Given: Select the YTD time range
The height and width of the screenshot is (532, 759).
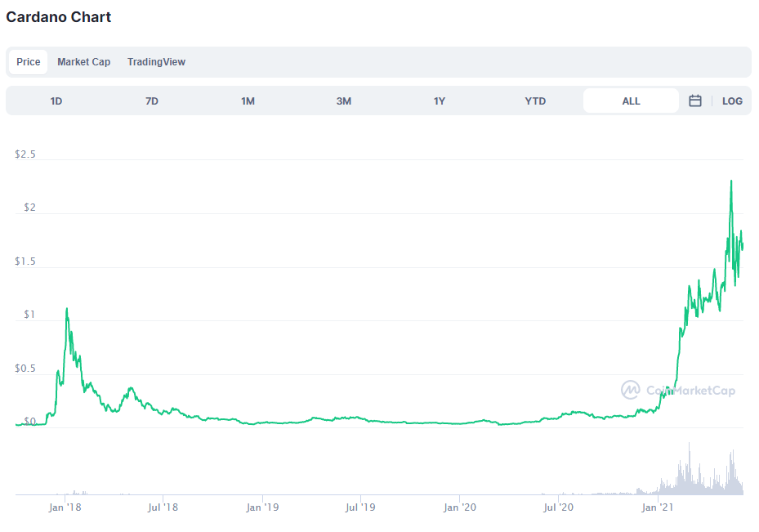Looking at the screenshot, I should 535,101.
